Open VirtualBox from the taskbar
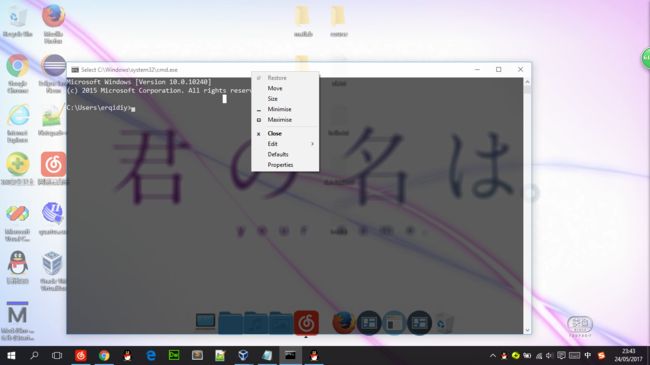Screen dimensions: 650x365 coord(243,355)
